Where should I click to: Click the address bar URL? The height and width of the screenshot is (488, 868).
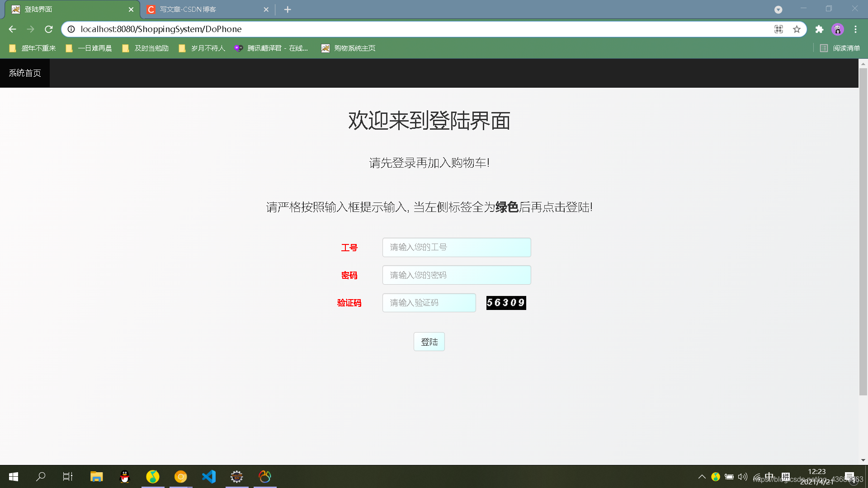(x=161, y=29)
